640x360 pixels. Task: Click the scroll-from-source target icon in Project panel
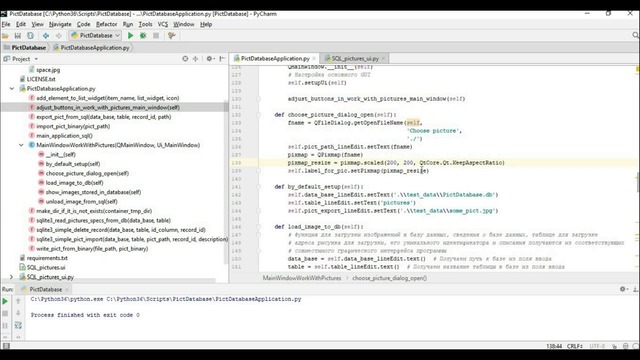click(x=185, y=59)
